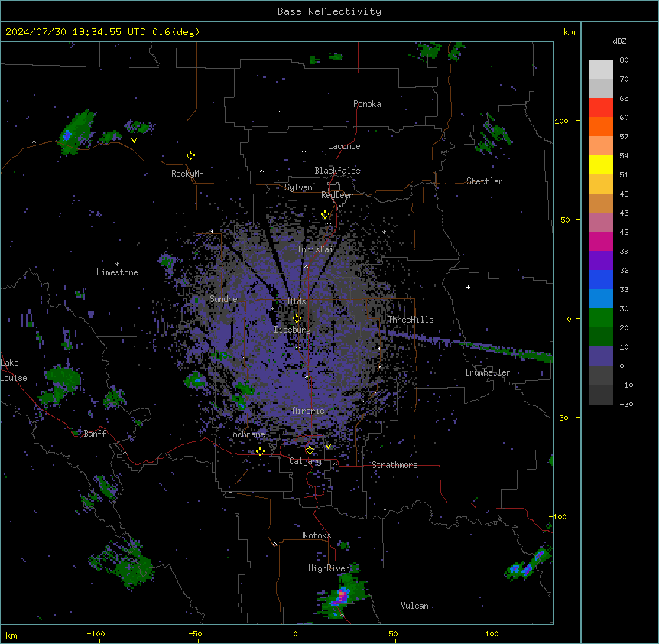This screenshot has height=644, width=659.
Task: Click the green storm cell northwest of RockyMH
Action: (76, 132)
